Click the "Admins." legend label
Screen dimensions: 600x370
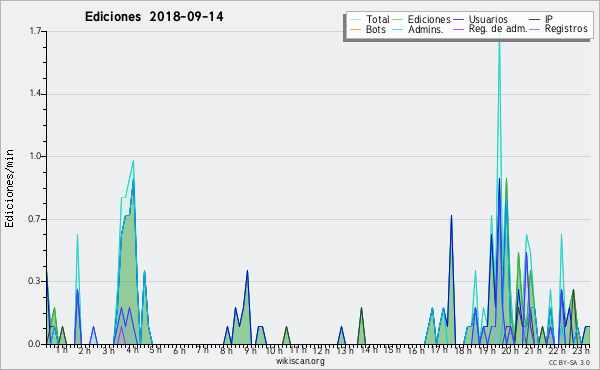(426, 29)
